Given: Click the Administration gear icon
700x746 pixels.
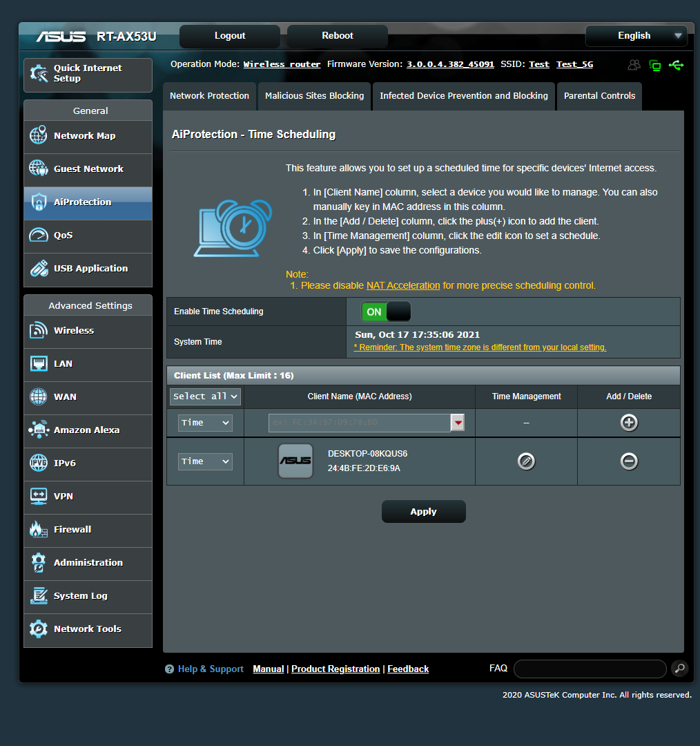Looking at the screenshot, I should pyautogui.click(x=39, y=562).
